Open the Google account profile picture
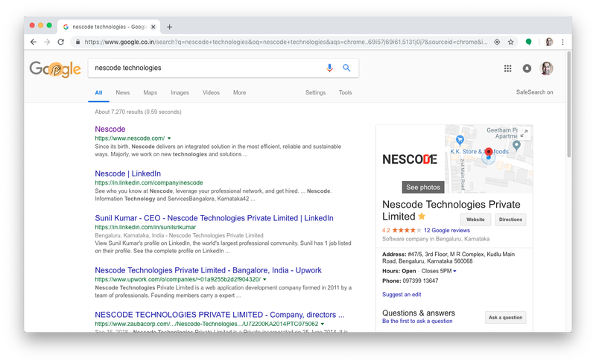The height and width of the screenshot is (364, 596). pos(546,68)
